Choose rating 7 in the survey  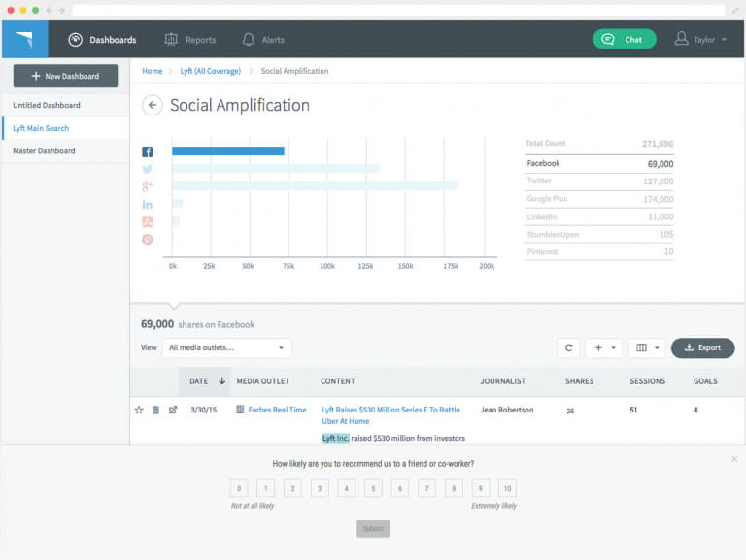426,488
